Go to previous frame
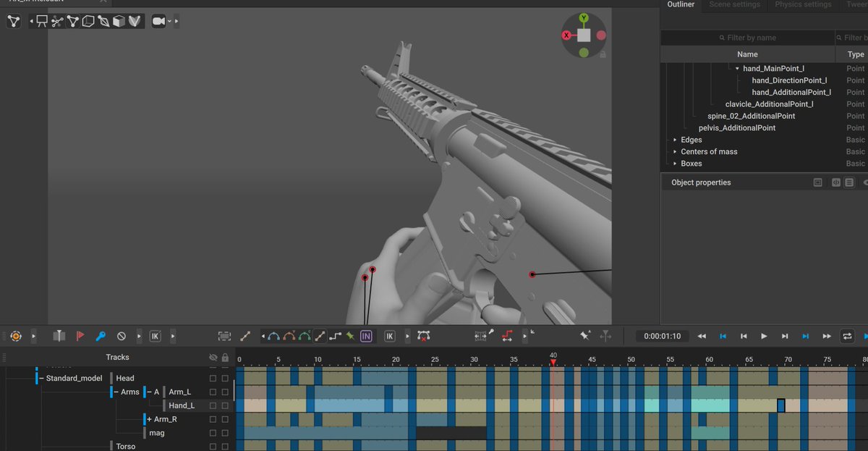 [744, 336]
